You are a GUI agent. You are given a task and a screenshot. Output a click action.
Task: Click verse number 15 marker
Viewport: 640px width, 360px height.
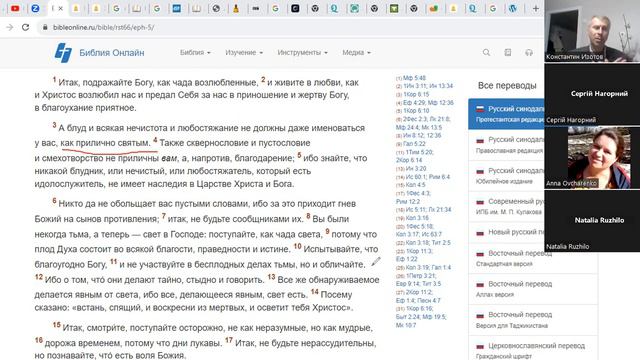point(56,325)
